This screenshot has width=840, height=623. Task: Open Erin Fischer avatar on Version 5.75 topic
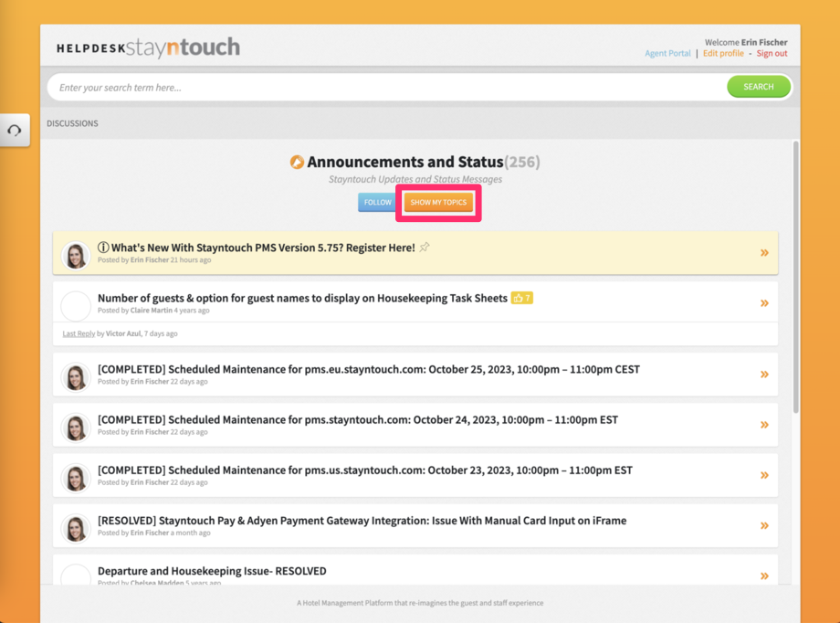pos(76,255)
